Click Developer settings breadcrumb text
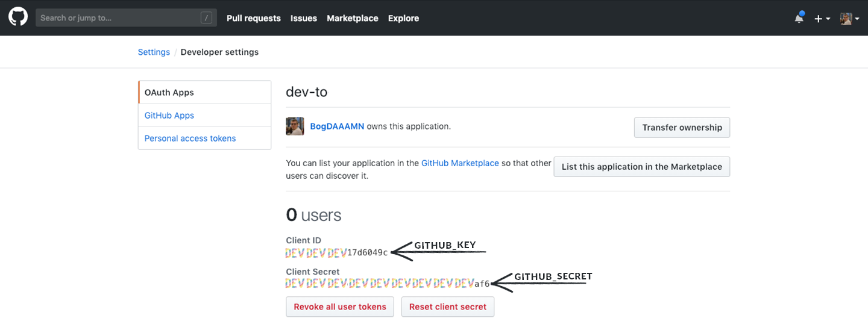868x327 pixels. tap(219, 52)
